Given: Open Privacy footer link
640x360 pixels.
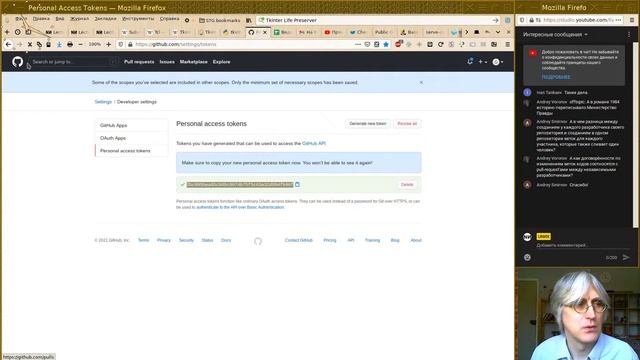Looking at the screenshot, I should [x=164, y=240].
